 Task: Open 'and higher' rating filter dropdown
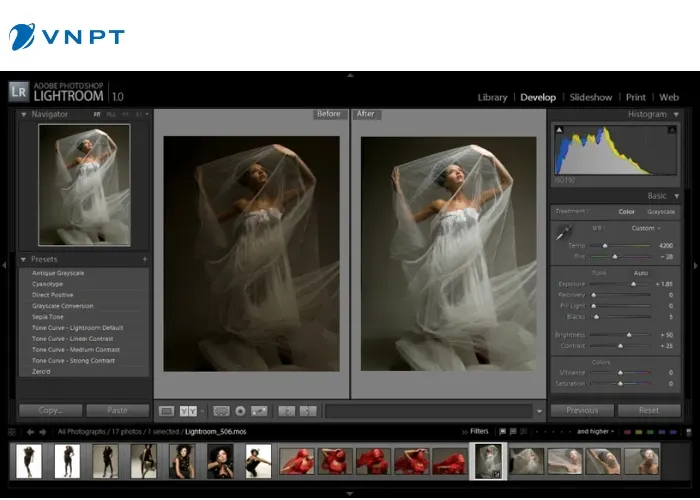[596, 432]
